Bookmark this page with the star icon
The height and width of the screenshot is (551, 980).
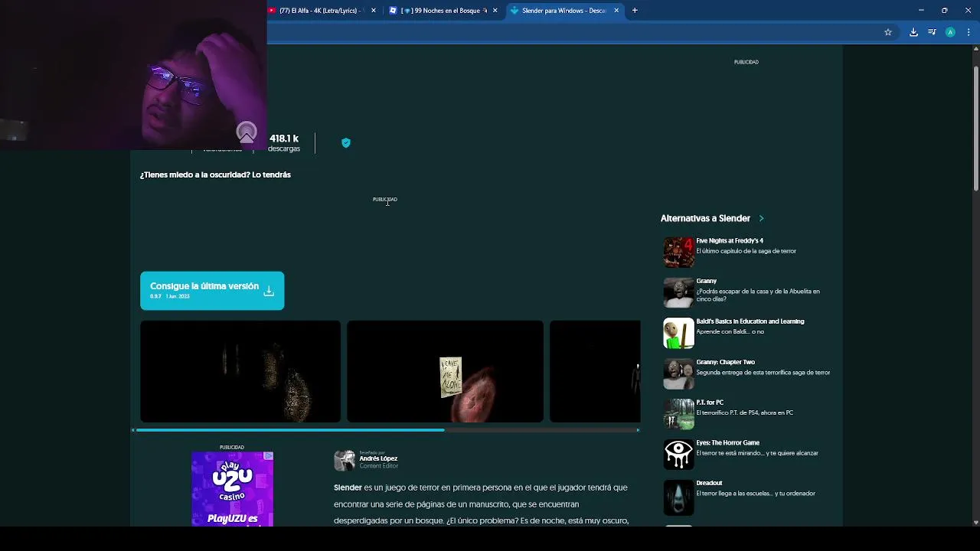pos(888,32)
